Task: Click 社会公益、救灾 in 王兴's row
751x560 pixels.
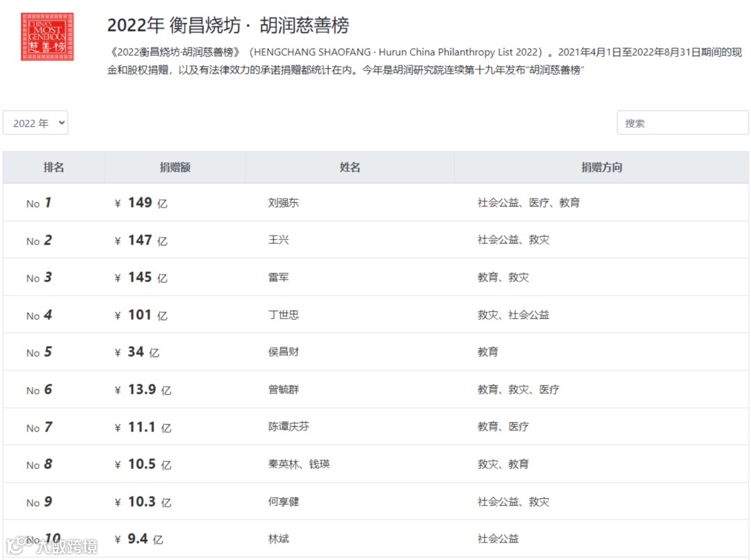Action: point(513,240)
